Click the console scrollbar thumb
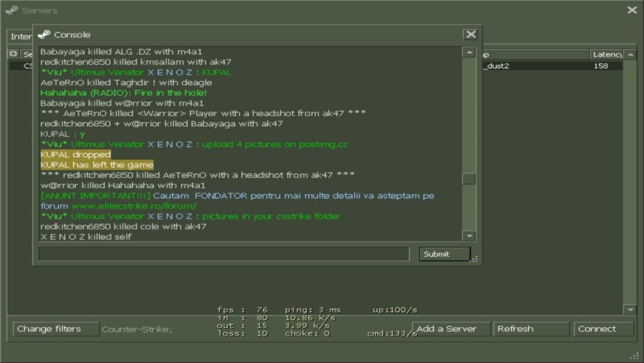The image size is (644, 363). pos(469,179)
